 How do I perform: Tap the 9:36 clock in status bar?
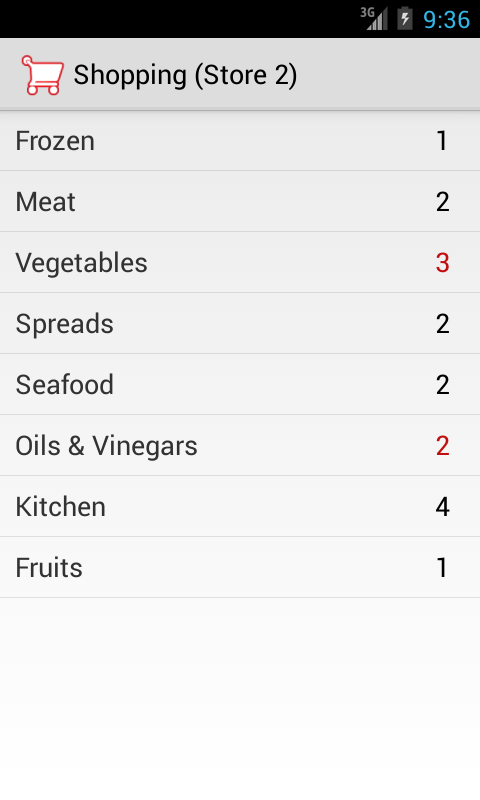[x=446, y=20]
